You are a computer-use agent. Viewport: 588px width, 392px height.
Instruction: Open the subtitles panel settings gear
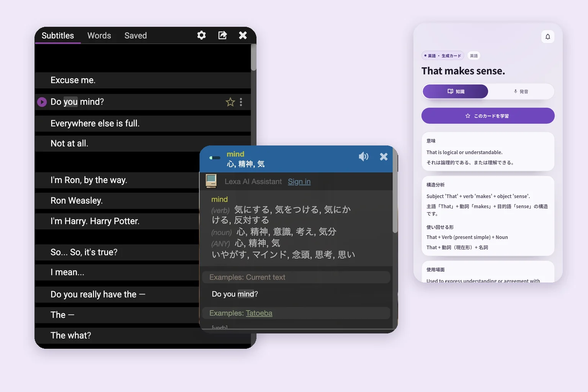coord(201,35)
